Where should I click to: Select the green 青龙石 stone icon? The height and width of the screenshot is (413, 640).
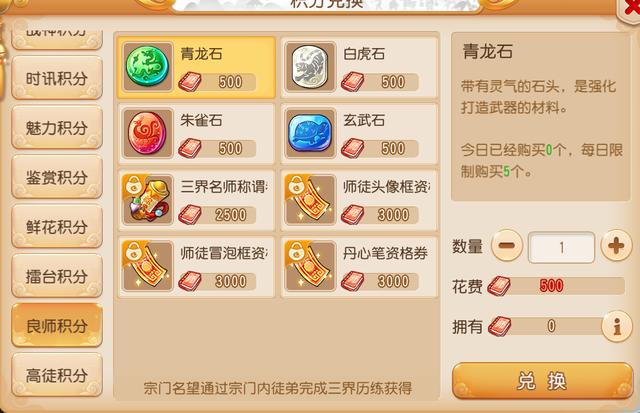coord(148,67)
